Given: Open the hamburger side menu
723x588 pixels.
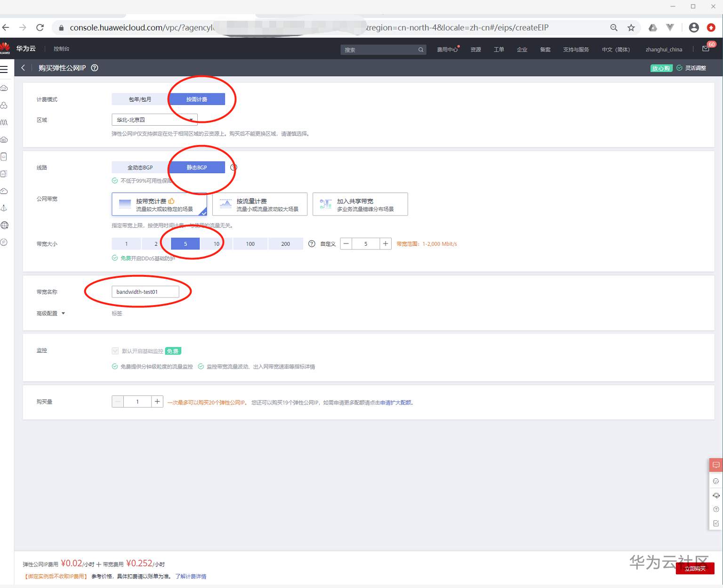Looking at the screenshot, I should [x=4, y=69].
